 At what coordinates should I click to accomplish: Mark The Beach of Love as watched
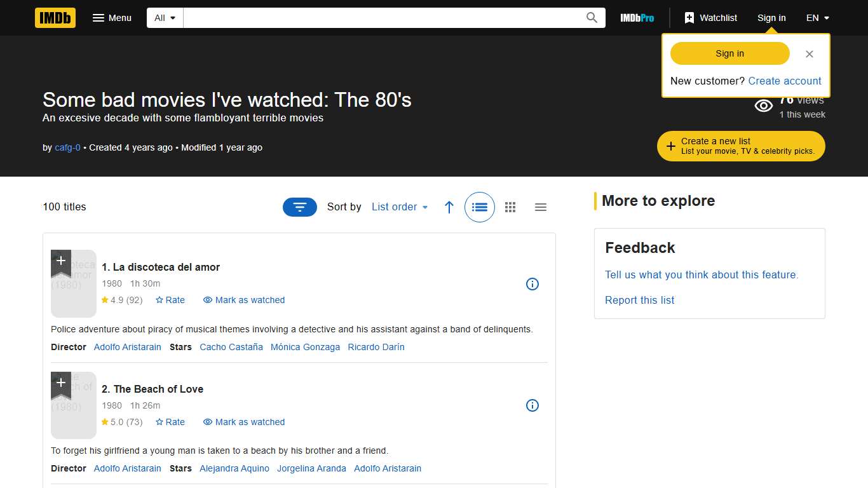coord(243,422)
